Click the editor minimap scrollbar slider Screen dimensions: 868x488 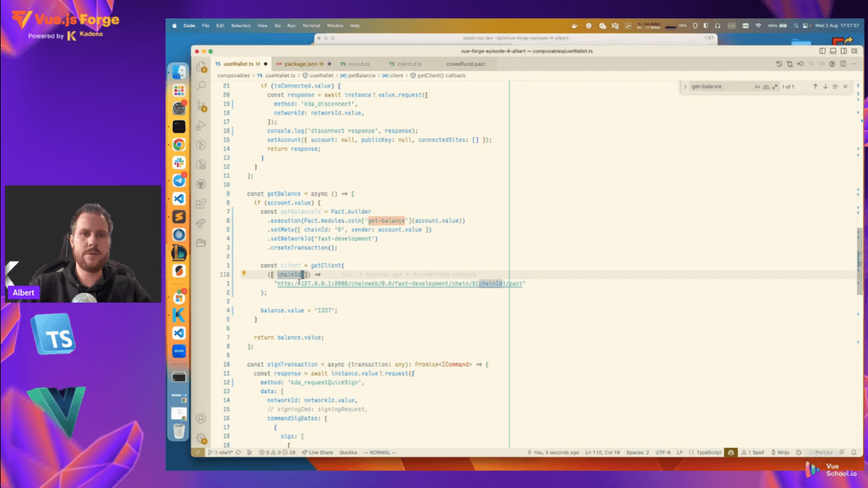pyautogui.click(x=861, y=261)
